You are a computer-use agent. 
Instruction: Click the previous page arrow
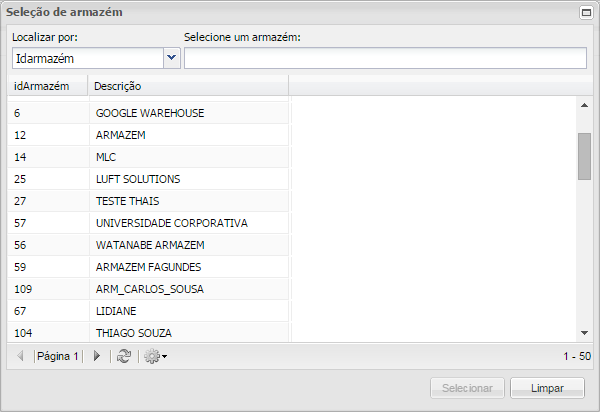[x=20, y=356]
